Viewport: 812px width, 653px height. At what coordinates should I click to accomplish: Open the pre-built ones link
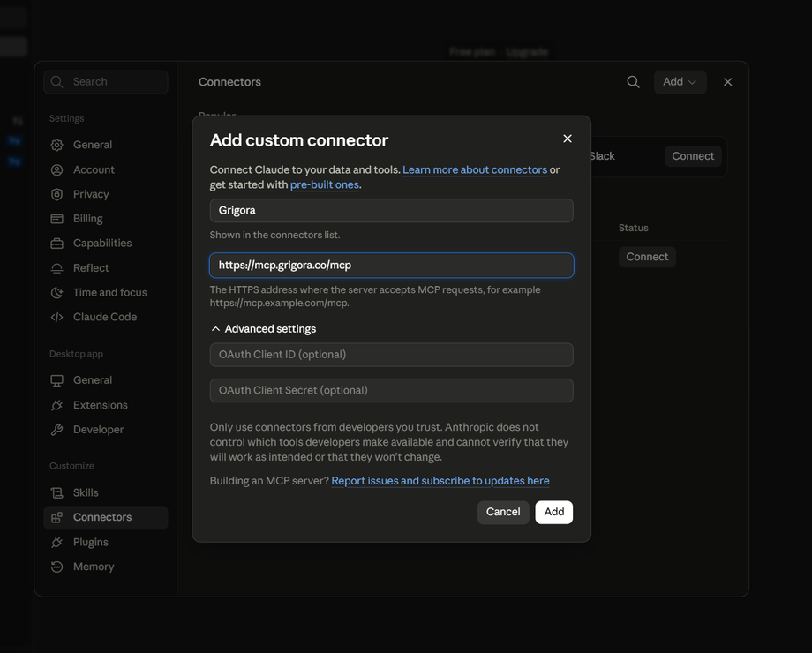[325, 185]
